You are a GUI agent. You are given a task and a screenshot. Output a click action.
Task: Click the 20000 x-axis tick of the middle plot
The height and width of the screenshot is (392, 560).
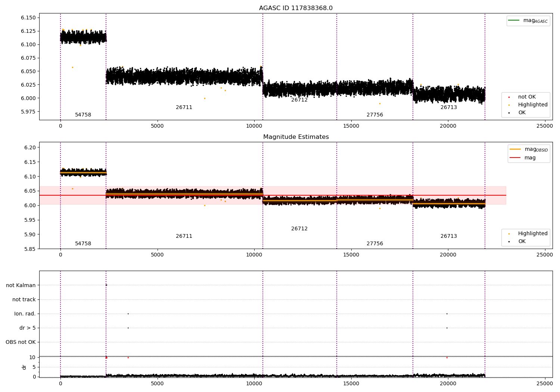coord(448,255)
